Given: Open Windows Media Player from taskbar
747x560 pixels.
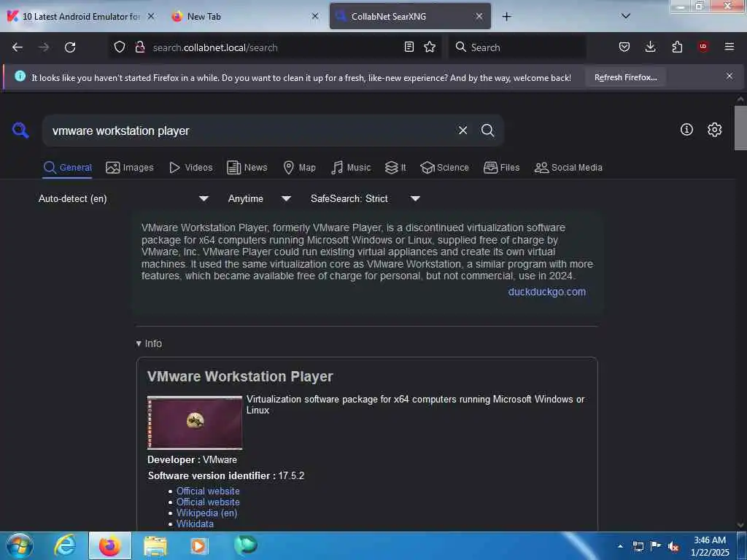Looking at the screenshot, I should tap(198, 545).
